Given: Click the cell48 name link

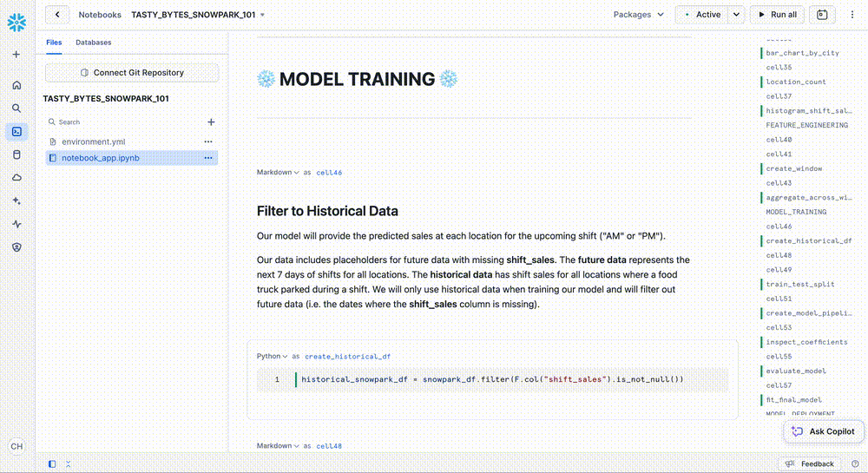Looking at the screenshot, I should click(x=329, y=446).
